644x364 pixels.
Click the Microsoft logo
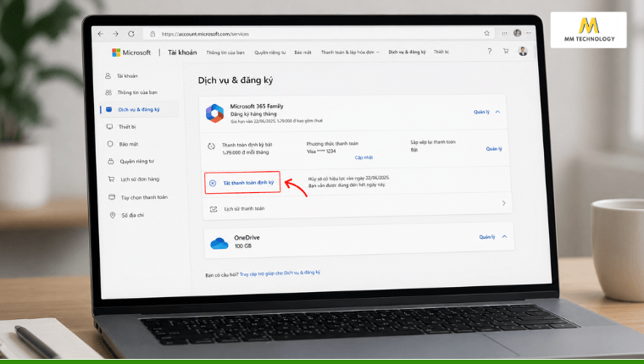click(x=131, y=52)
